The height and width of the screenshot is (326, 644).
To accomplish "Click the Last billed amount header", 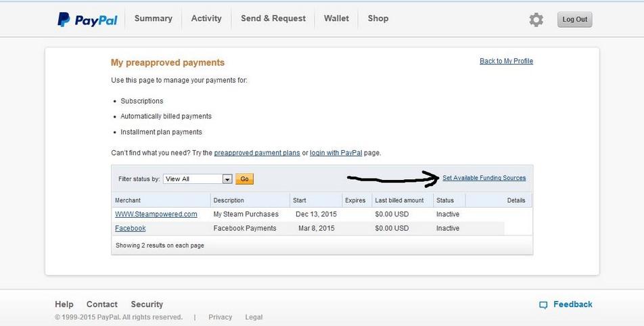I will (399, 200).
